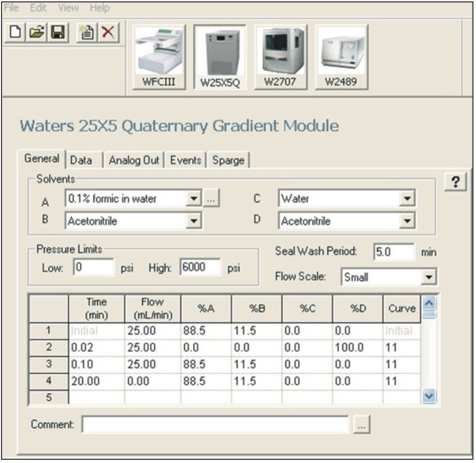Click the Flow (mL/min) column header
Screen dimensions: 476x463
click(152, 308)
